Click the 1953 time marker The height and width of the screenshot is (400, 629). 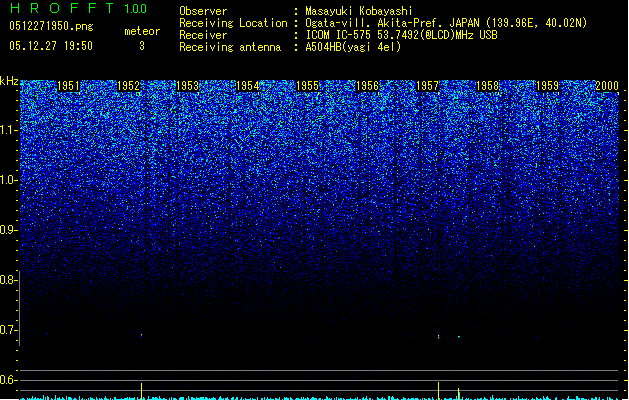click(x=188, y=86)
